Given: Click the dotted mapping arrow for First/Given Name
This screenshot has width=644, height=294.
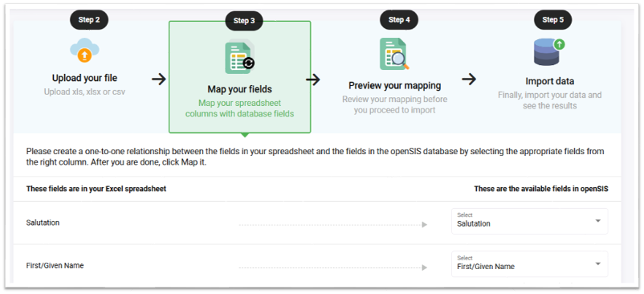Looking at the screenshot, I should point(332,267).
